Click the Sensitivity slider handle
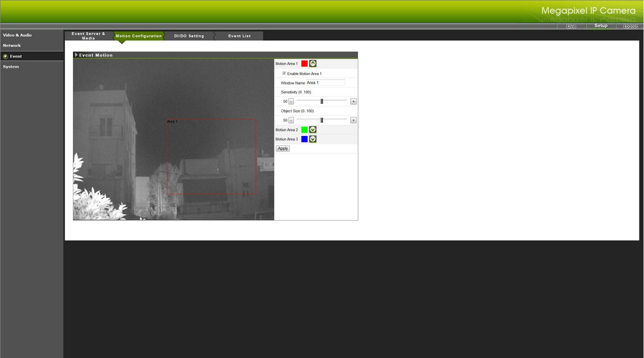 322,101
